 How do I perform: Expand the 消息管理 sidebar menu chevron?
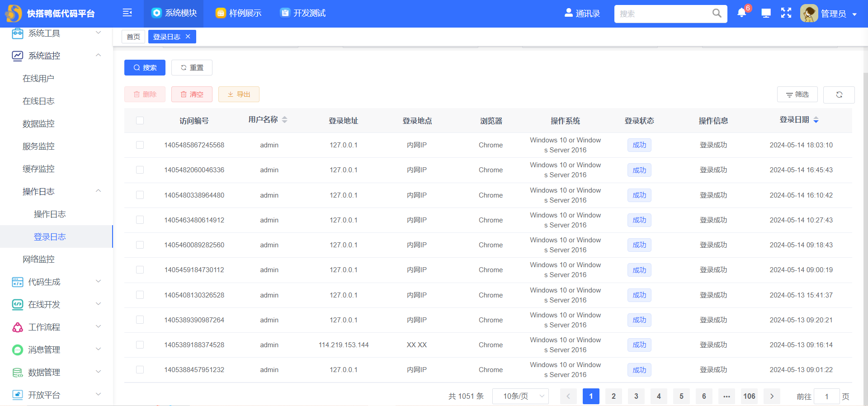98,349
